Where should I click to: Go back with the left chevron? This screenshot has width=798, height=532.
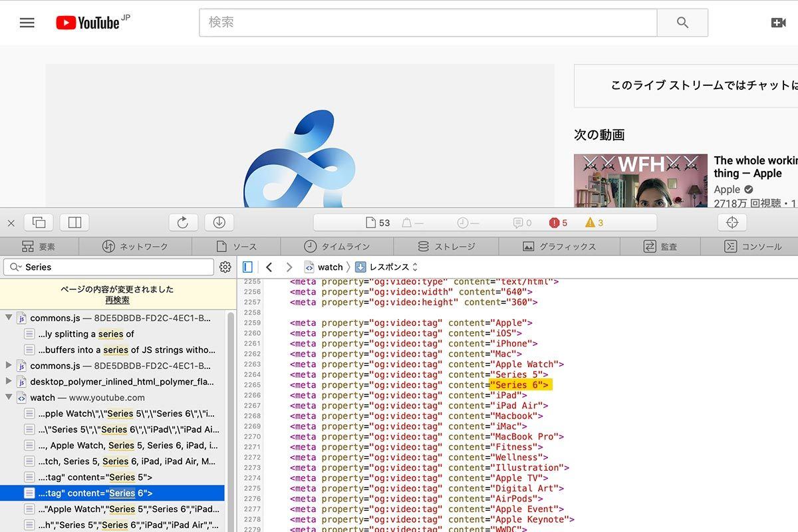pos(269,267)
